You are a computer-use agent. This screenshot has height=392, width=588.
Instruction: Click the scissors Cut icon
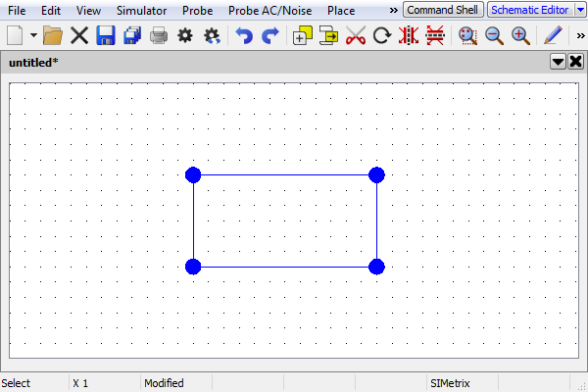click(356, 36)
